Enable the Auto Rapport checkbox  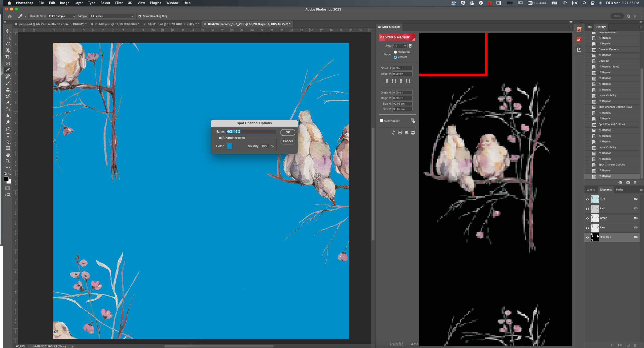[x=381, y=121]
